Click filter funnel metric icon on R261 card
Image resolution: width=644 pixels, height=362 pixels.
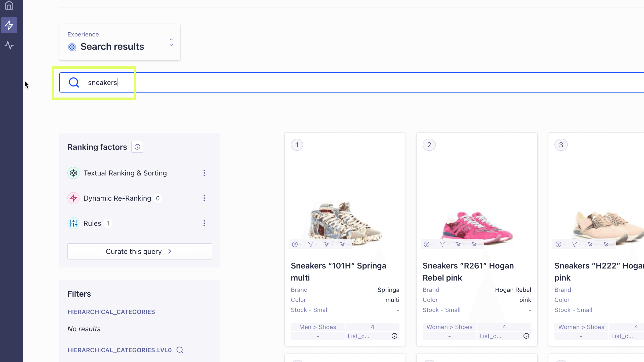[x=442, y=244]
